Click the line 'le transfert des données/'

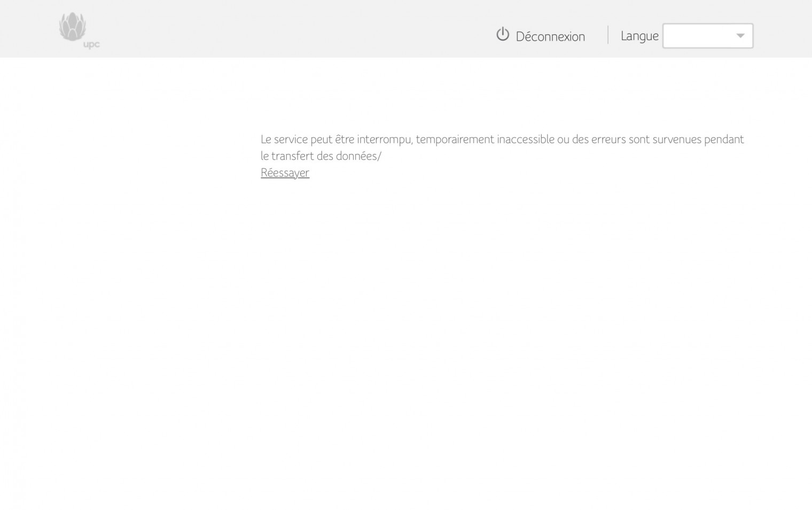pos(321,156)
